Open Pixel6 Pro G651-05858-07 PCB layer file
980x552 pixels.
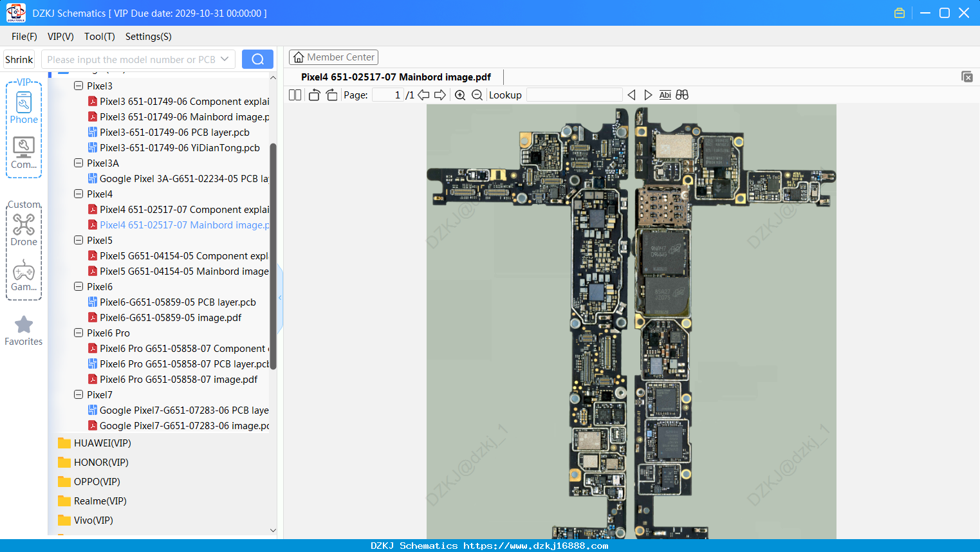click(x=178, y=363)
